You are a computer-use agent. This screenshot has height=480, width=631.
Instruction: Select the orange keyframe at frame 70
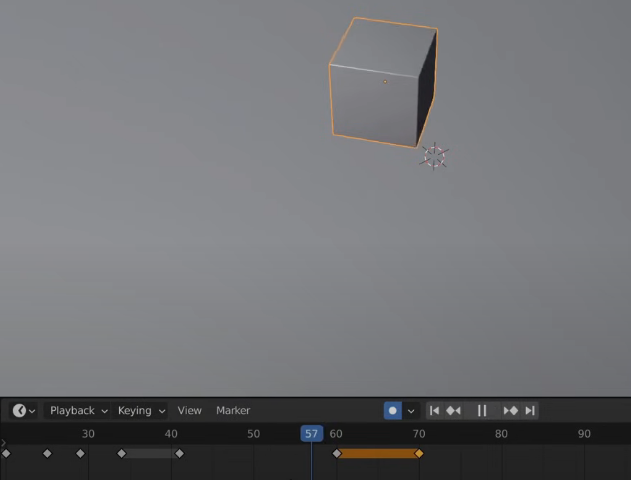pos(419,454)
